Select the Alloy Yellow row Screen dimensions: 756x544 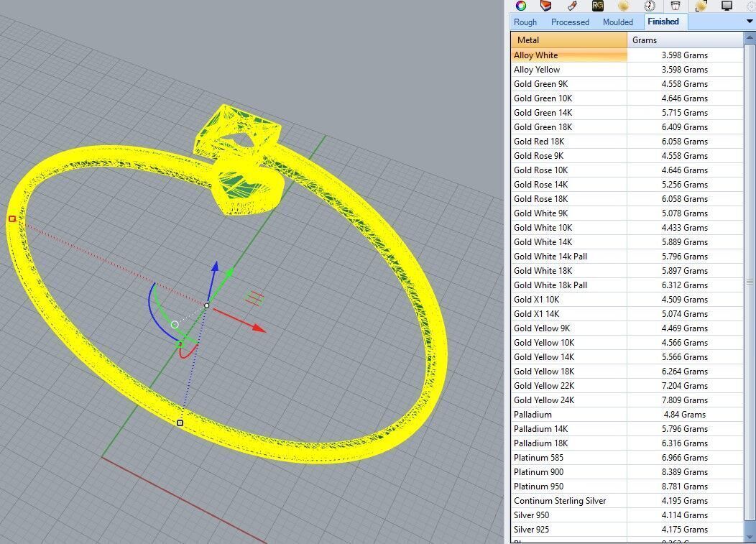(x=627, y=70)
